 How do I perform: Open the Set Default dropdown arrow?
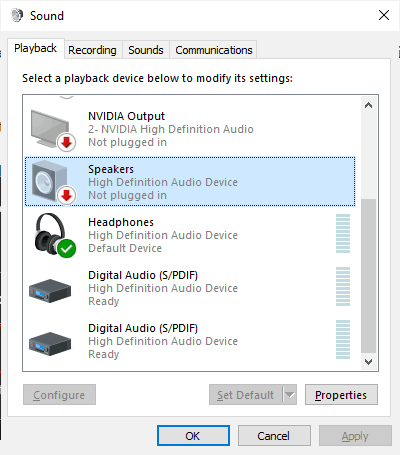tap(290, 395)
